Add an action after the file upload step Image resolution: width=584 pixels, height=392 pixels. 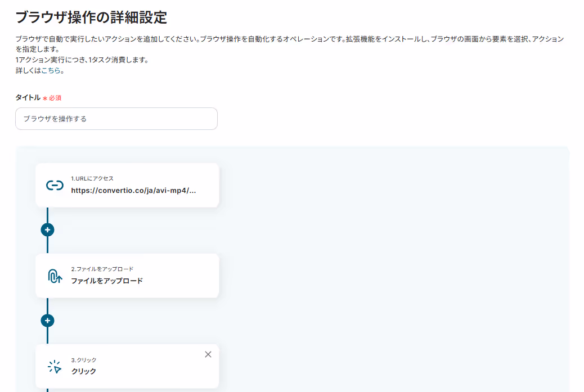[x=47, y=321]
